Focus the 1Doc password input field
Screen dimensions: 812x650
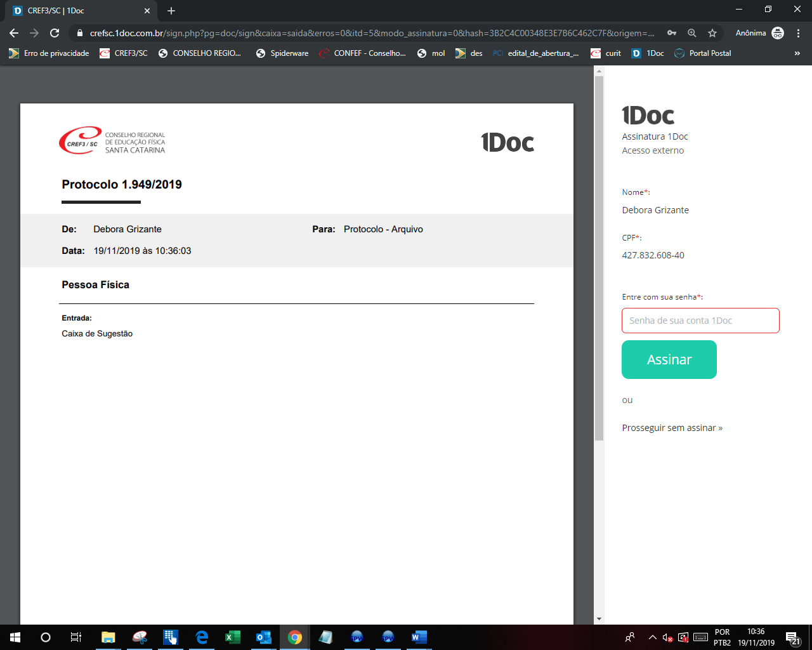(700, 321)
